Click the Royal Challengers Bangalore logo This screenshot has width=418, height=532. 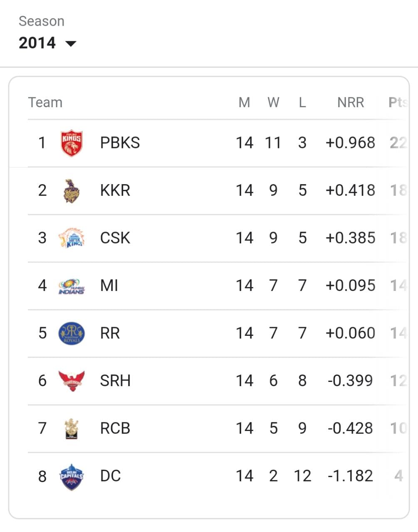[x=72, y=429]
